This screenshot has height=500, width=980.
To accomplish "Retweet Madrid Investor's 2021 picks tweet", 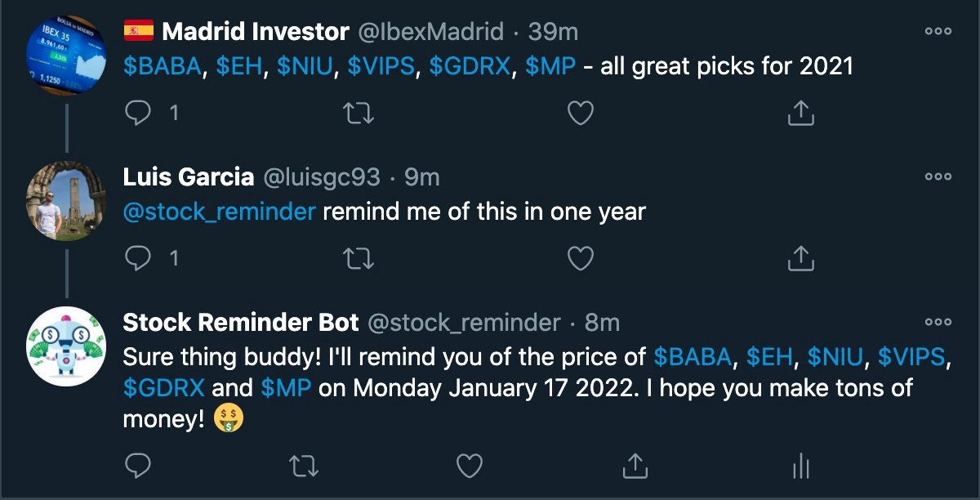I will click(x=359, y=113).
